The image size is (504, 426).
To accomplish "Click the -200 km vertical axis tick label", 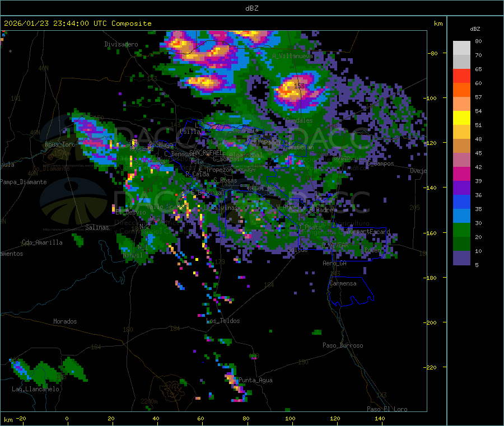I will click(x=430, y=322).
